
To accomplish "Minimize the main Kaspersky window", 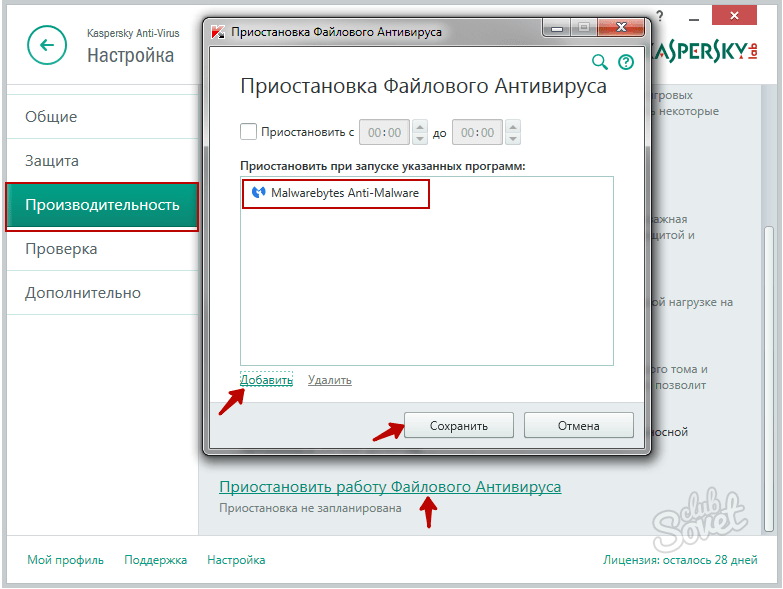I will 694,17.
